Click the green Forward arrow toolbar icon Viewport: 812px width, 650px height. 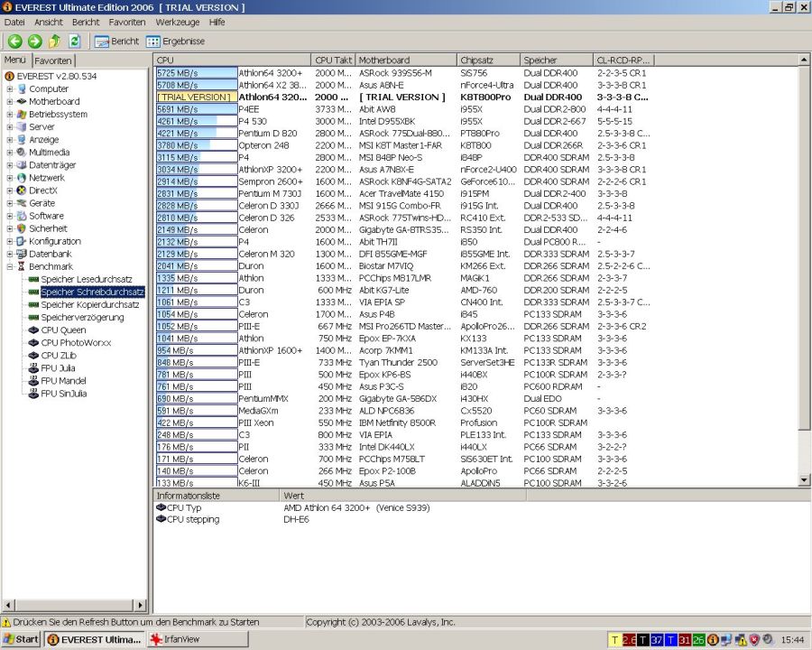(x=34, y=41)
